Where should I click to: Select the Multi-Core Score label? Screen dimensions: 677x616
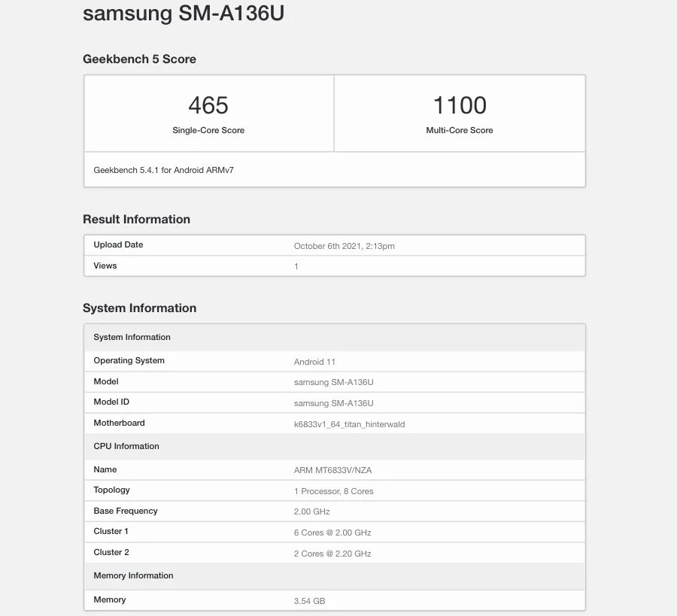[x=460, y=130]
